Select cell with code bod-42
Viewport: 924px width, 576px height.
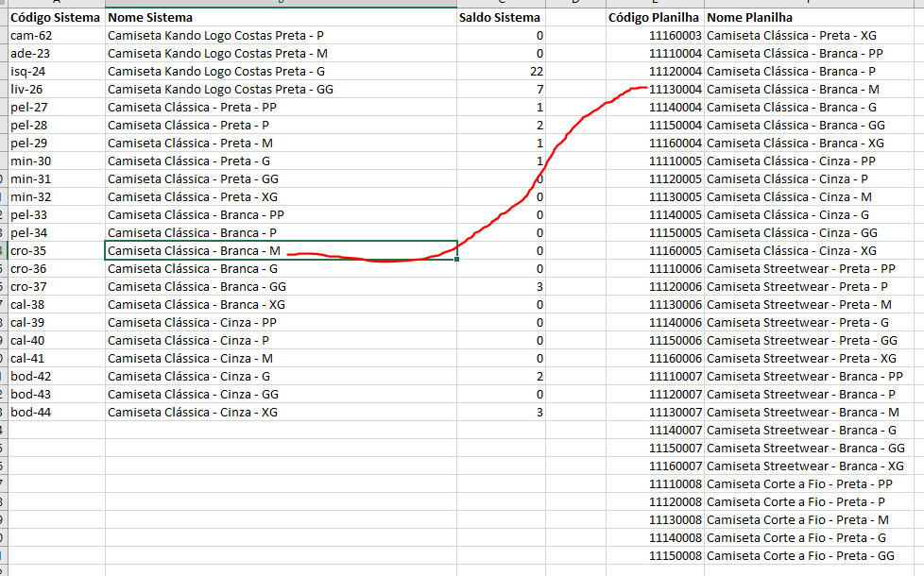pos(57,377)
